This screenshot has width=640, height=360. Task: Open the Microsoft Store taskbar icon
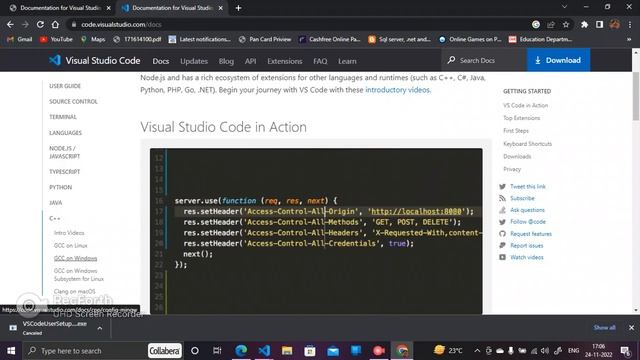click(x=310, y=351)
